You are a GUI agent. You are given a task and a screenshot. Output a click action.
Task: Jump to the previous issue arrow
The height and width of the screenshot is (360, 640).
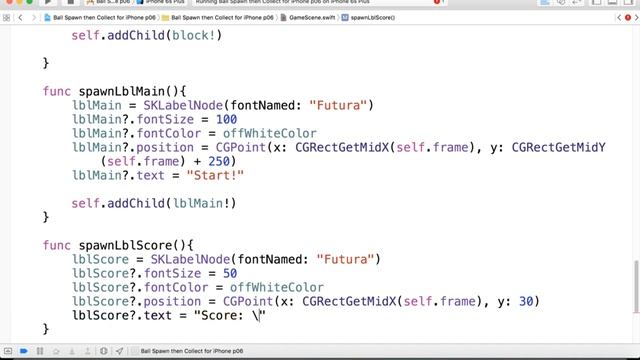pyautogui.click(x=619, y=18)
